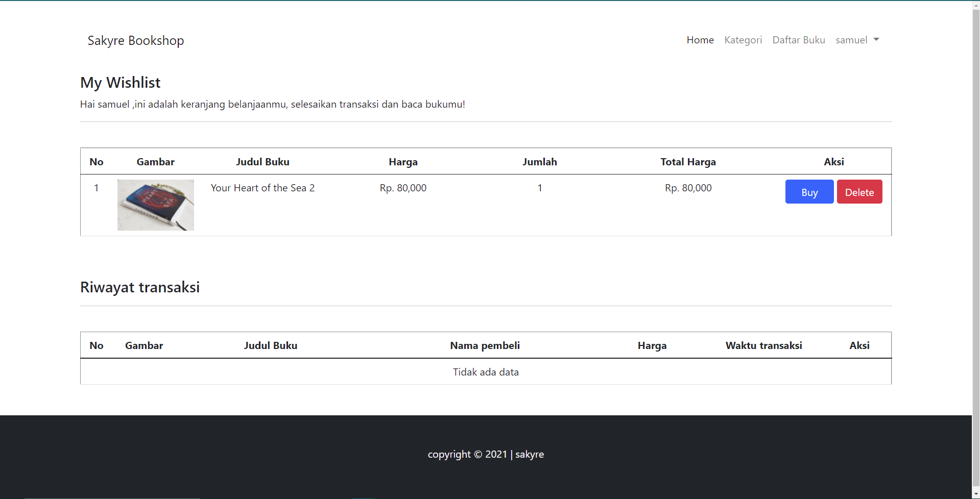Open the Kategori nav link

(x=743, y=40)
